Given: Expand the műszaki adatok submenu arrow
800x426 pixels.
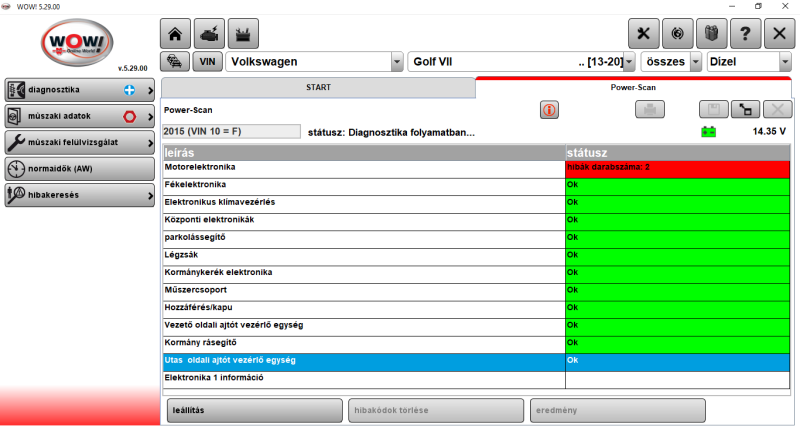Looking at the screenshot, I should coord(150,117).
